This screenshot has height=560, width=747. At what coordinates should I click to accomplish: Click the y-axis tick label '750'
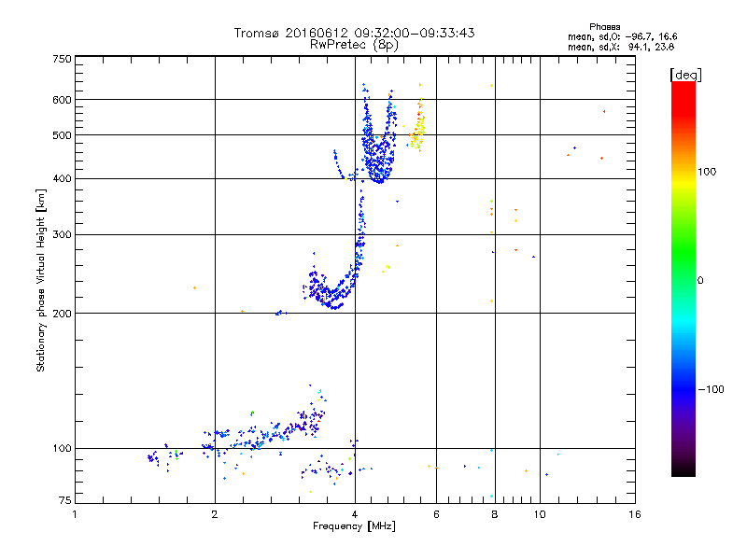pos(62,59)
